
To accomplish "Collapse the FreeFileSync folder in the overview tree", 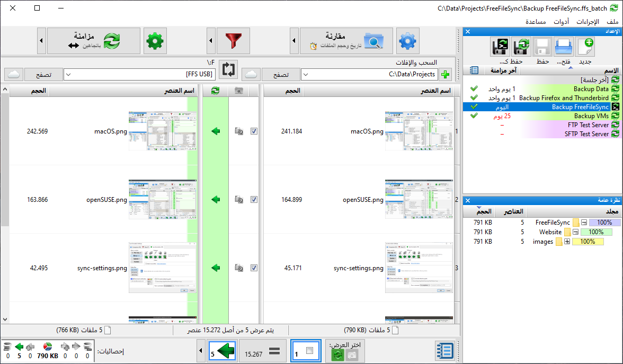I will (x=584, y=223).
